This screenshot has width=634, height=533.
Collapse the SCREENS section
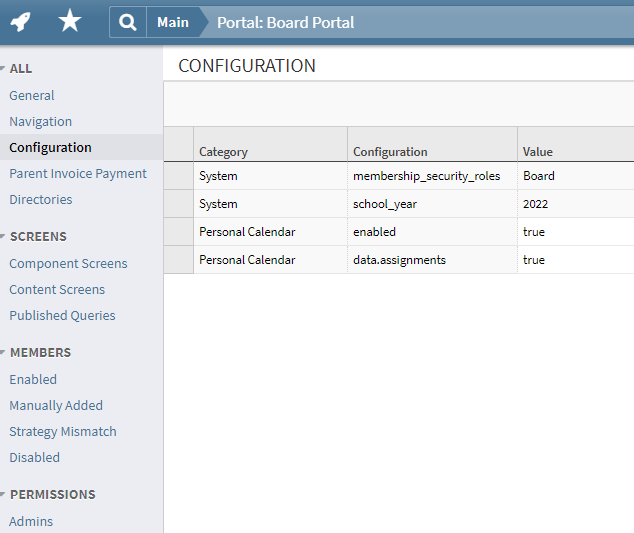(x=2, y=236)
